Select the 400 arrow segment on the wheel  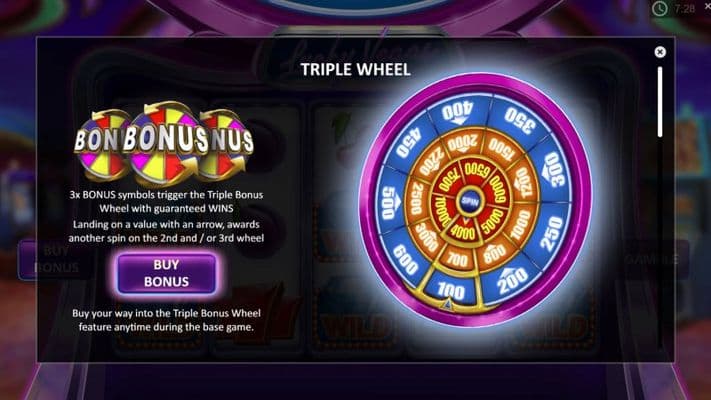pyautogui.click(x=457, y=112)
